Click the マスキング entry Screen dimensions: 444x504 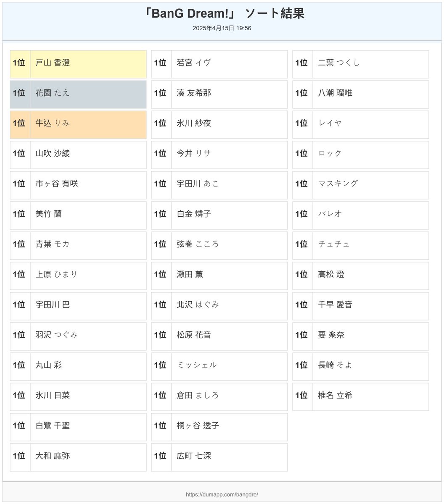(x=361, y=185)
